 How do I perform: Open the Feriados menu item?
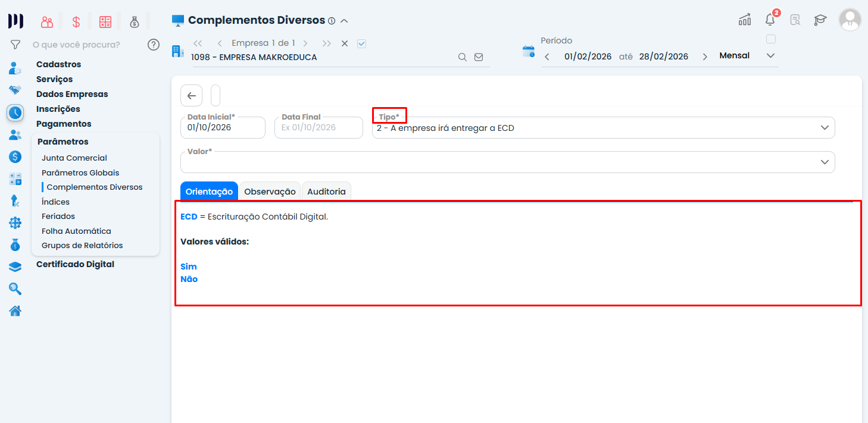tap(58, 217)
